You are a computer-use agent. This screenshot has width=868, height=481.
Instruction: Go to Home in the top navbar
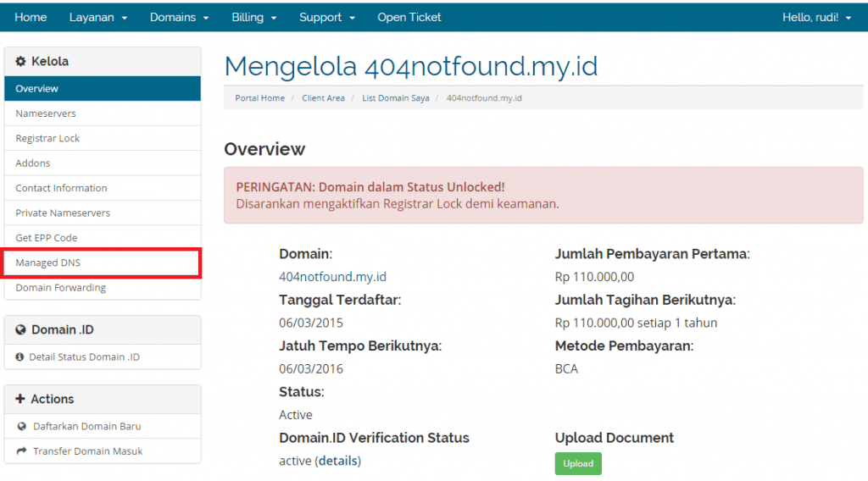31,17
